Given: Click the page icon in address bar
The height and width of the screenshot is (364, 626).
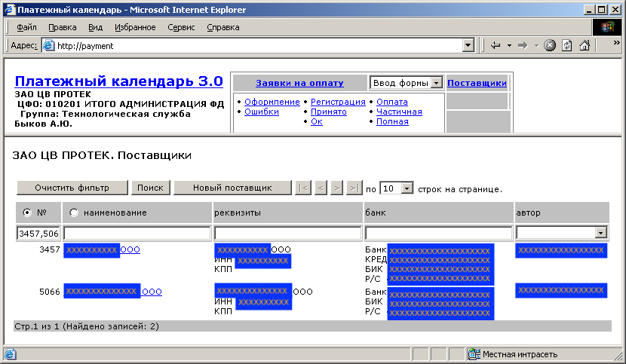Looking at the screenshot, I should coord(49,45).
